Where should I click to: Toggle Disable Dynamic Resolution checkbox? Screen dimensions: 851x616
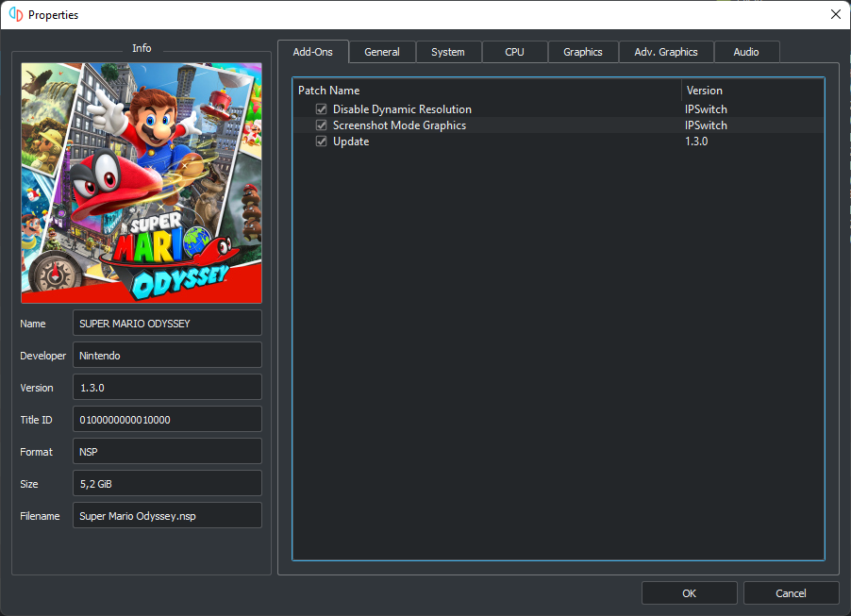point(321,109)
